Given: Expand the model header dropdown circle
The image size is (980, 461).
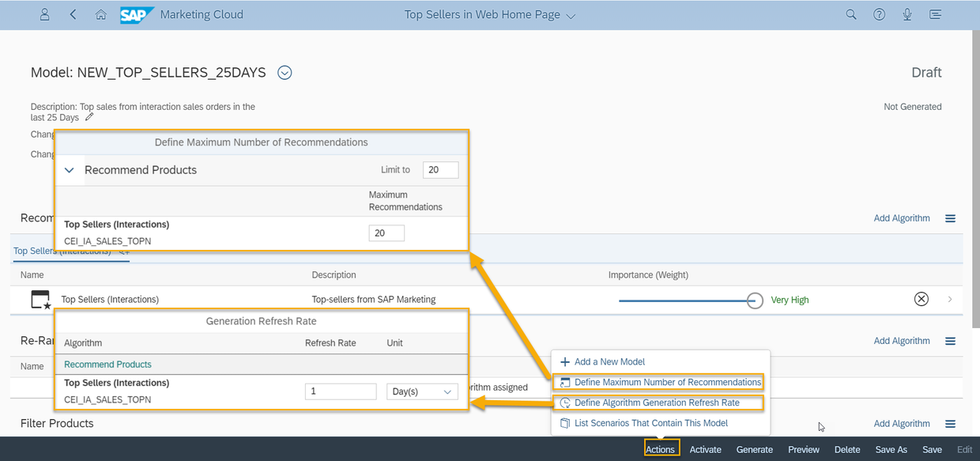Looking at the screenshot, I should [285, 73].
